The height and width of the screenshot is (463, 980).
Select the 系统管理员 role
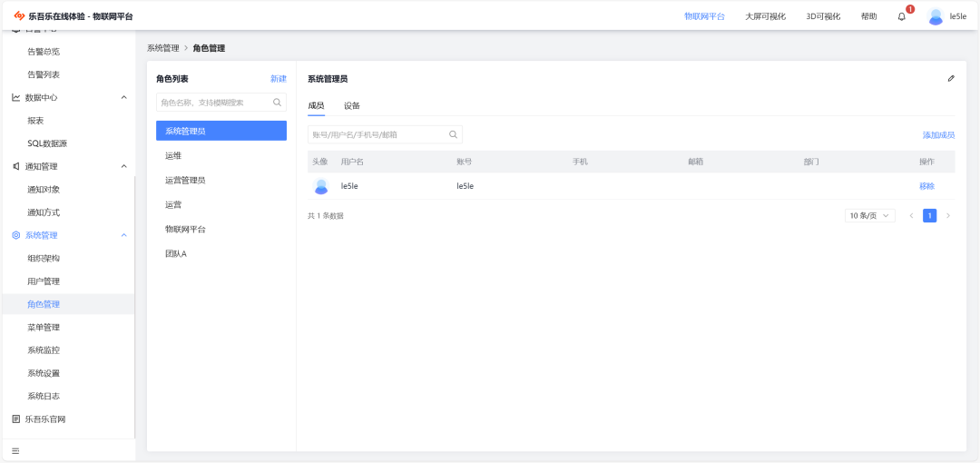coord(221,131)
